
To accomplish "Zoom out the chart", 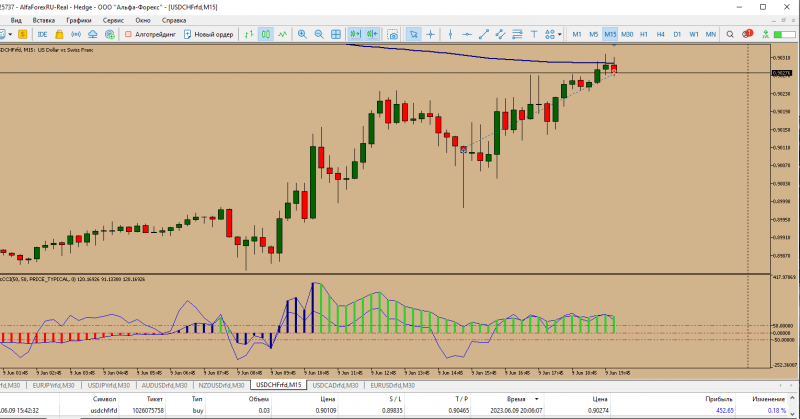I will pyautogui.click(x=319, y=34).
